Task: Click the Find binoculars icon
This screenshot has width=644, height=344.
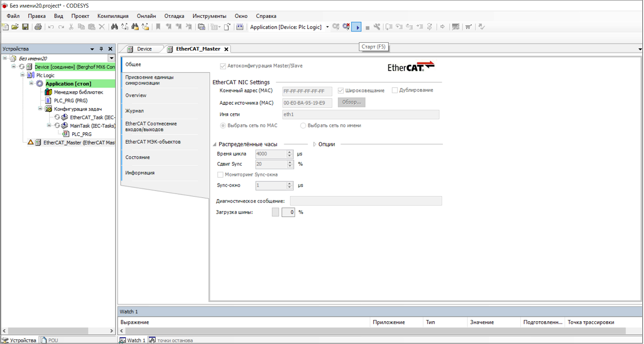Action: pyautogui.click(x=114, y=27)
